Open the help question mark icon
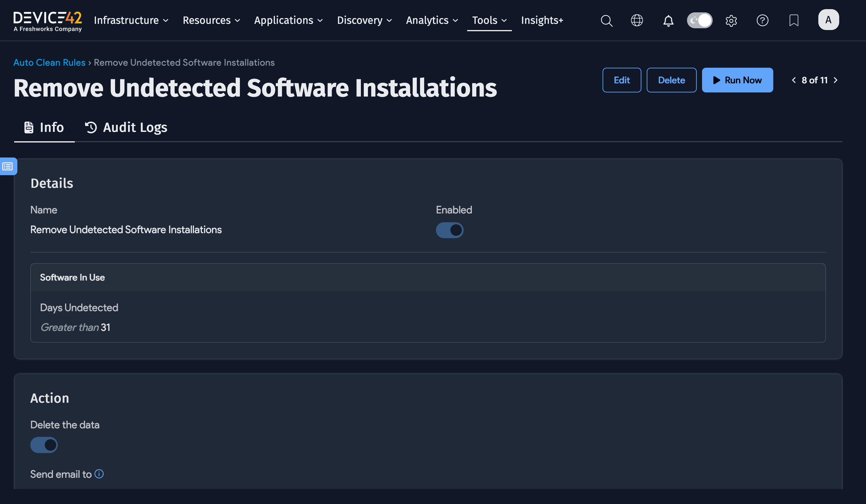The width and height of the screenshot is (866, 504). click(762, 20)
